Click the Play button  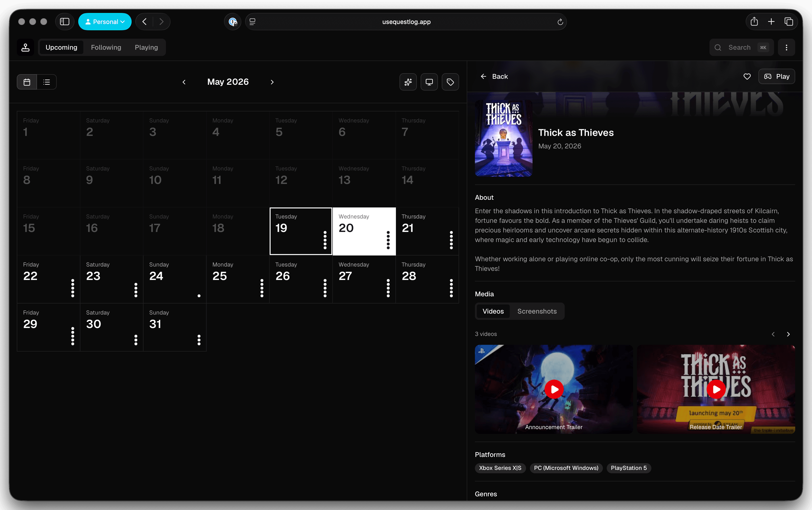click(777, 77)
